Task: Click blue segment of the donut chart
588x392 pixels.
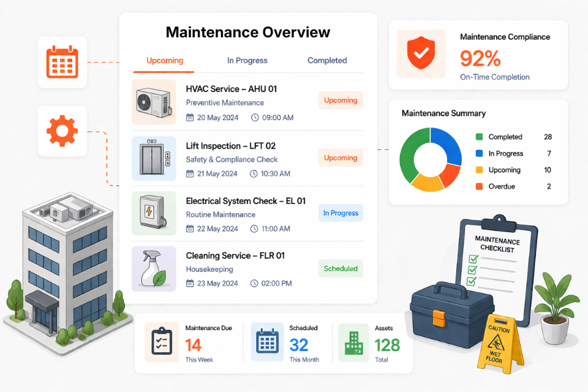Action: (448, 145)
